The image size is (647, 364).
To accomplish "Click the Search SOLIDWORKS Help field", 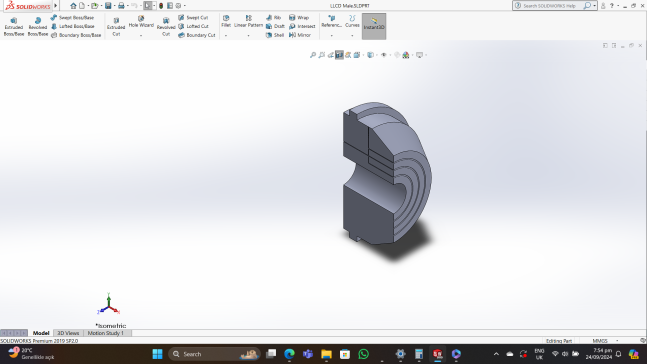I will pos(552,6).
